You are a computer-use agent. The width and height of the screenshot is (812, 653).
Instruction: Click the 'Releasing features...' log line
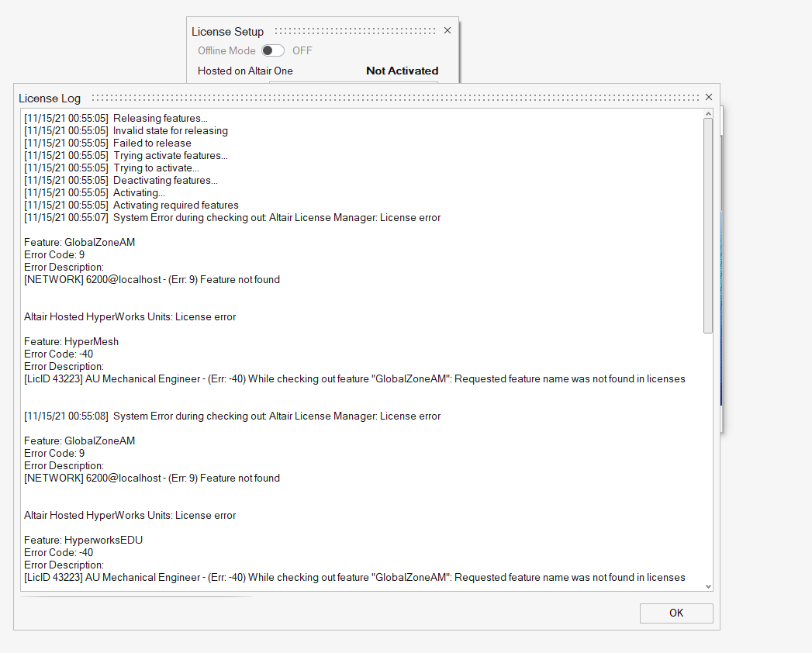[116, 118]
